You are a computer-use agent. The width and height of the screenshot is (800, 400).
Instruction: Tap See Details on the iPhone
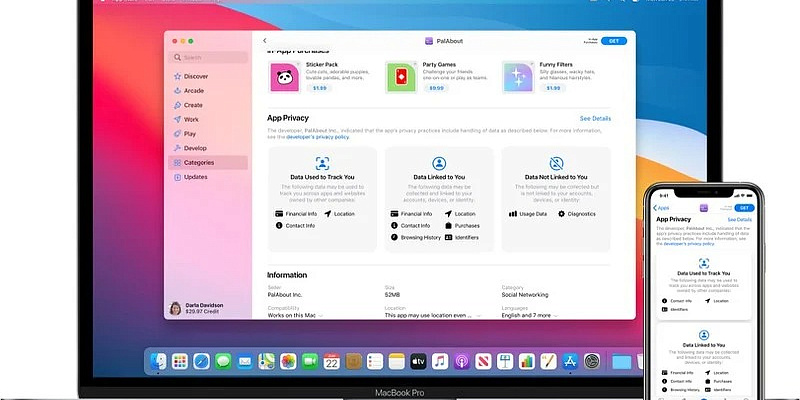click(739, 219)
